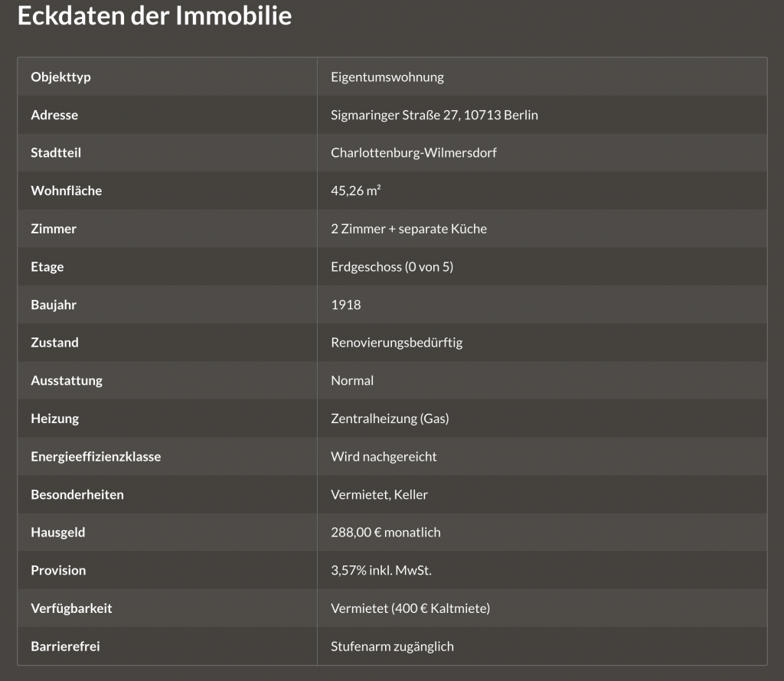Click the Provision value 3,57% inkl. MwSt.
This screenshot has height=681, width=784.
(387, 570)
